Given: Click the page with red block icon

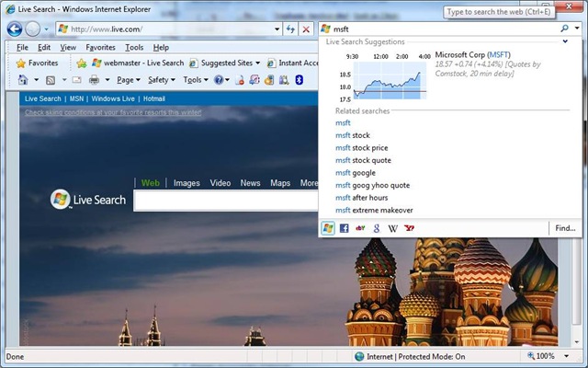Looking at the screenshot, I should tap(240, 80).
